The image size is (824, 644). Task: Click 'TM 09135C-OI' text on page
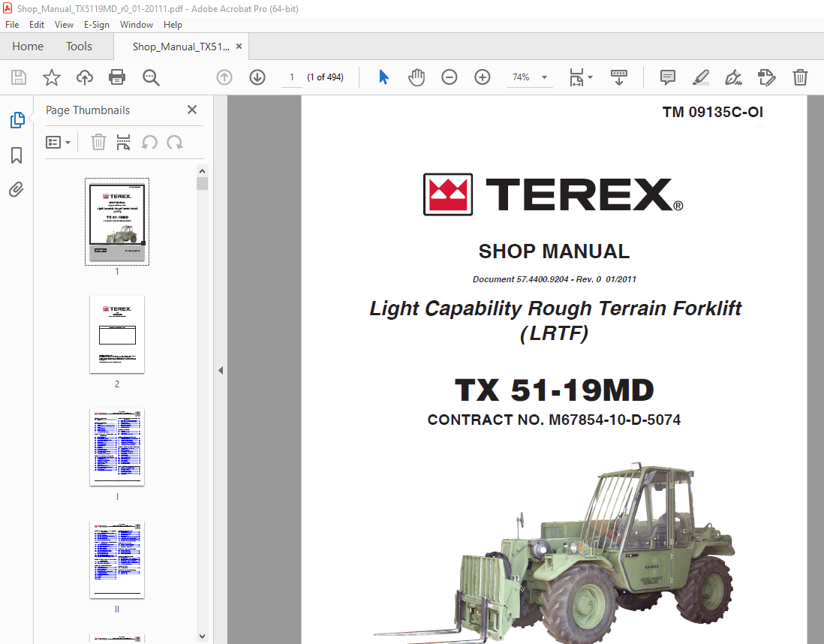point(713,112)
